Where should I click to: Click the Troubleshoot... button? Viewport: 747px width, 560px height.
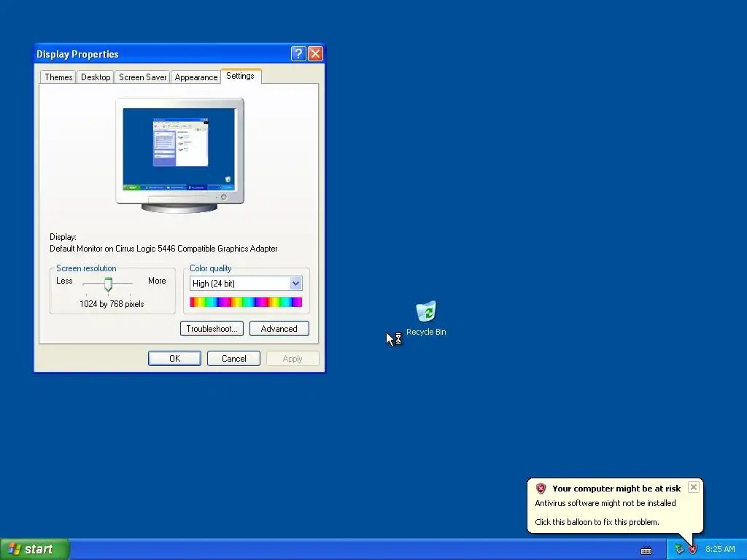[x=212, y=329]
